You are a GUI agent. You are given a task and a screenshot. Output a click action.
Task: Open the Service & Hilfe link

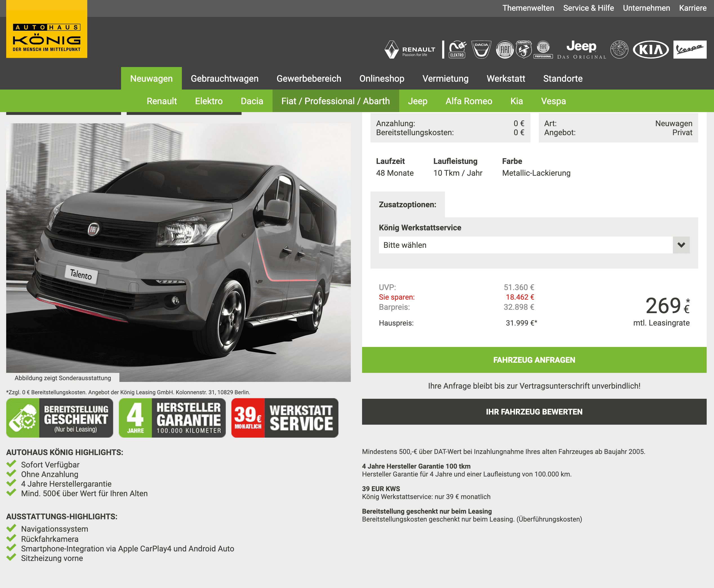point(588,8)
